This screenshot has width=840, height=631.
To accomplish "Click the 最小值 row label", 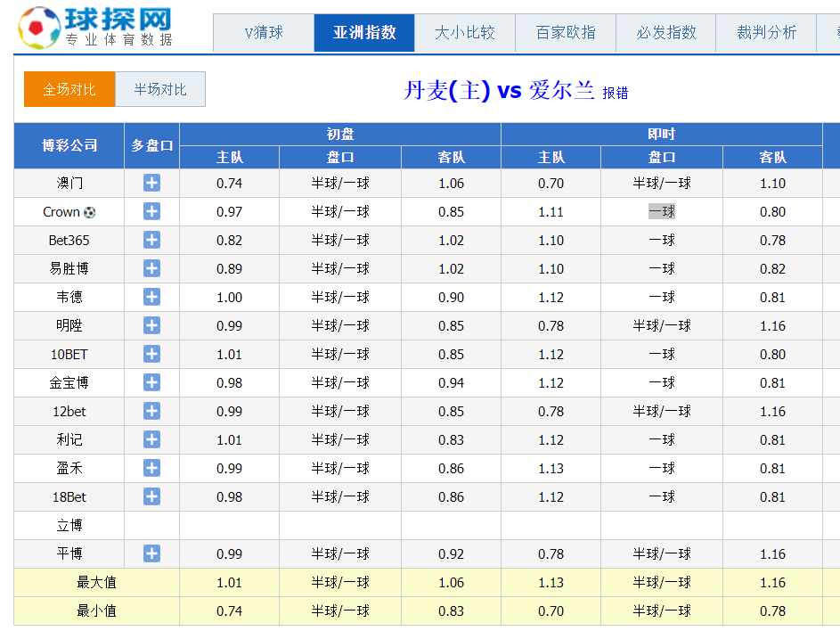I will (x=96, y=611).
